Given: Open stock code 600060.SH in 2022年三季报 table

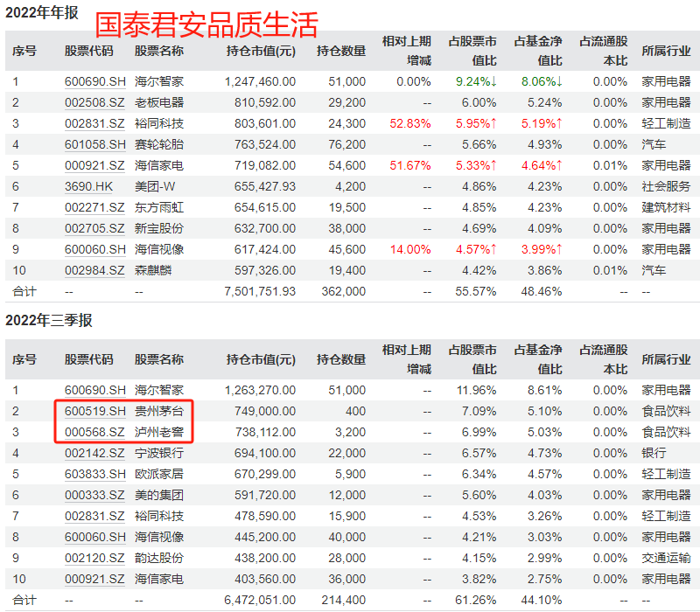Looking at the screenshot, I should (95, 537).
